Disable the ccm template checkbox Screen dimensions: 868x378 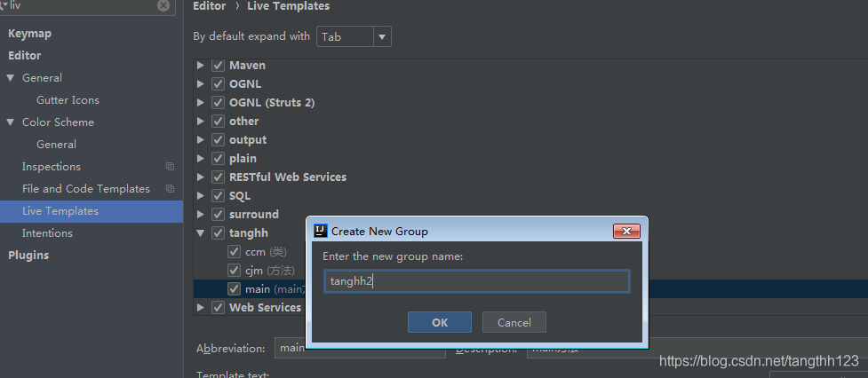pos(234,252)
